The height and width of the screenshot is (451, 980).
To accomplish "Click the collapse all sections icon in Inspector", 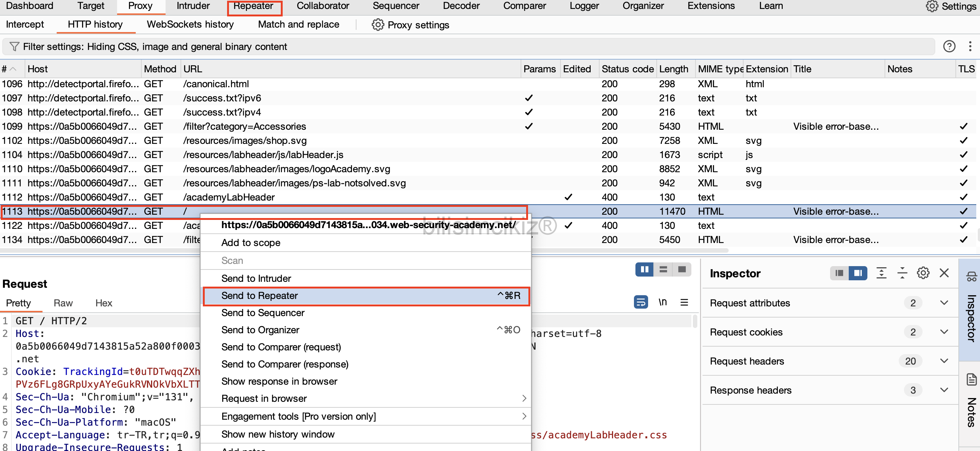I will click(902, 273).
